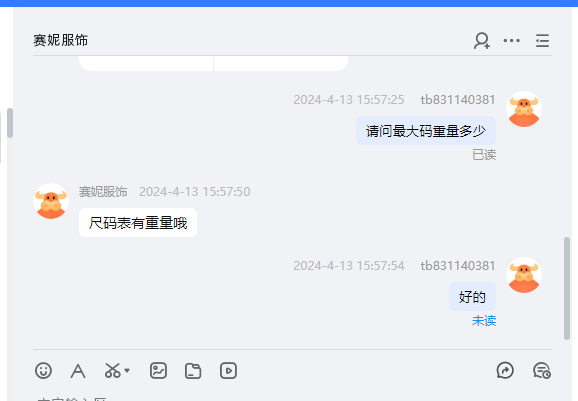Expand the screenshot options dropdown arrow
This screenshot has height=401, width=578.
(127, 370)
